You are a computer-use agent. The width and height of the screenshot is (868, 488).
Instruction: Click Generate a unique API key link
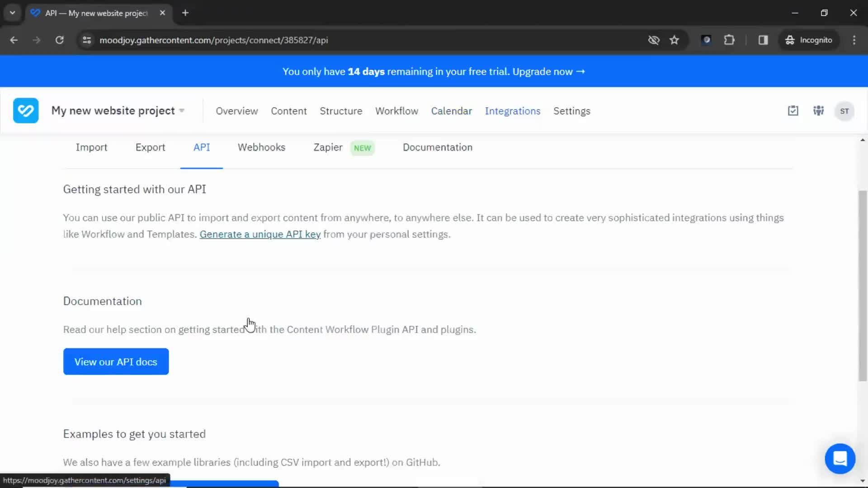(259, 234)
